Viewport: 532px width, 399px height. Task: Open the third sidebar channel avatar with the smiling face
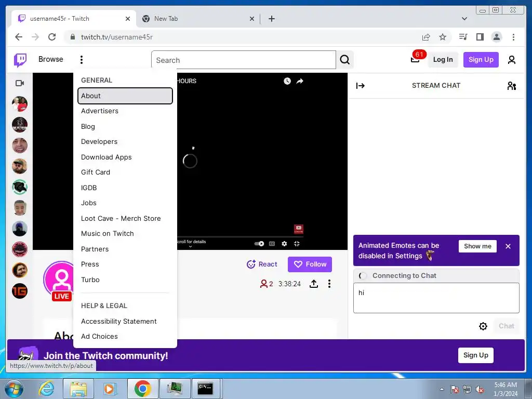pos(20,145)
